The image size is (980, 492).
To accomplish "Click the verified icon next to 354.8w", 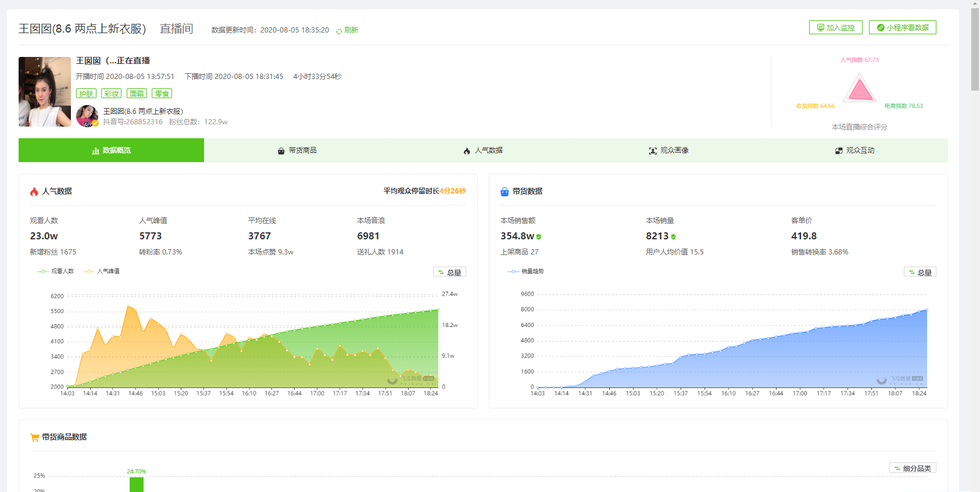I will coord(539,236).
